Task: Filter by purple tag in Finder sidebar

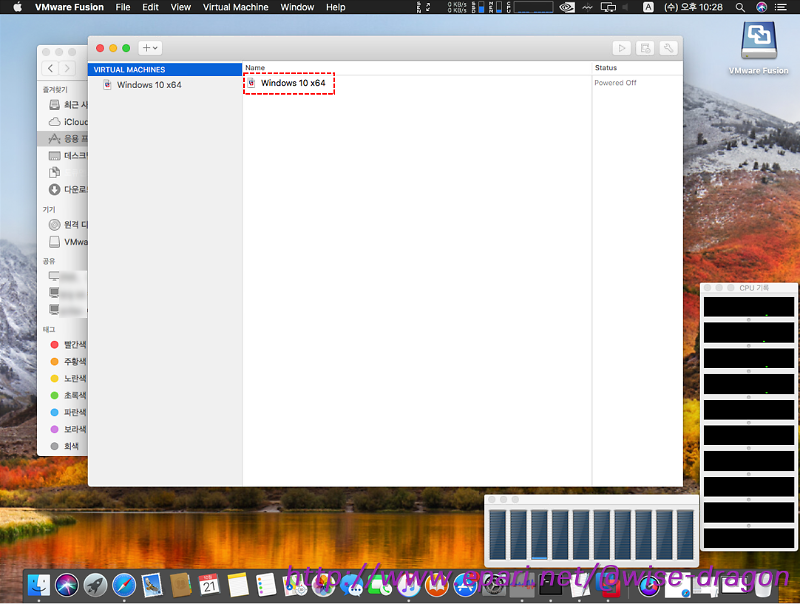Action: 68,430
